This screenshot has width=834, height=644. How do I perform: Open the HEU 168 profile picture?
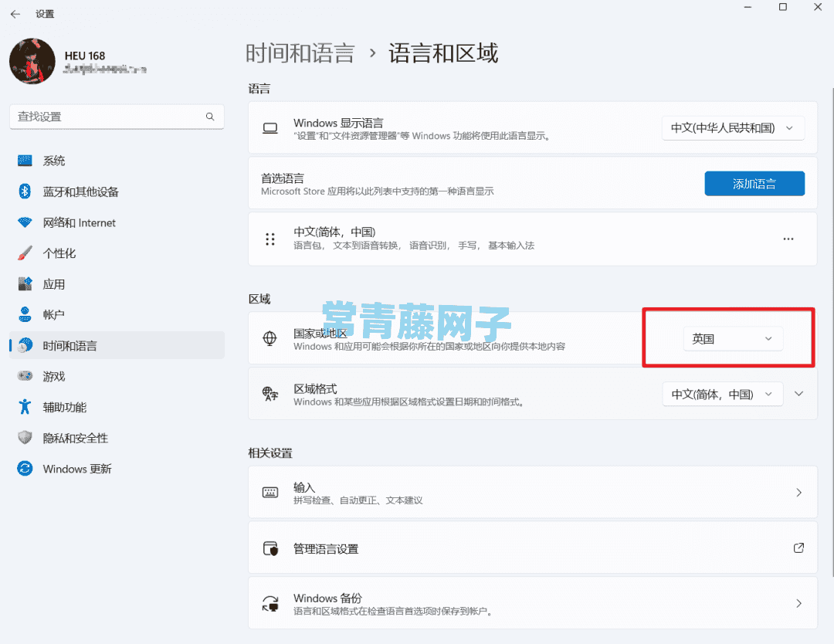tap(32, 61)
